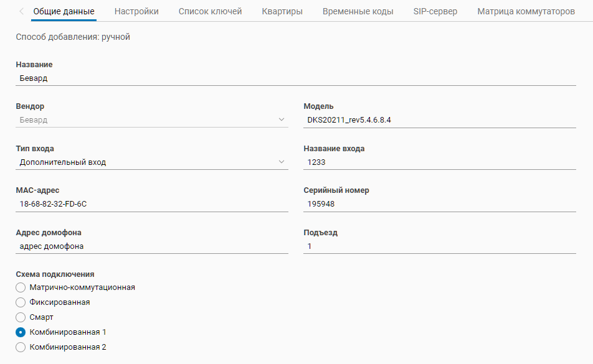Image resolution: width=593 pixels, height=364 pixels.
Task: Switch to the Список ключей tab
Action: click(x=210, y=11)
